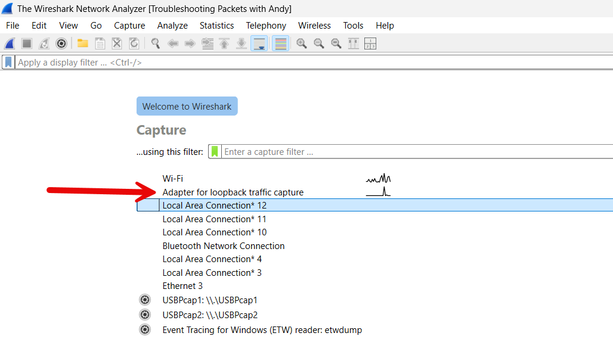Click the go back in packet history arrow
Screen dimensions: 613x364
tap(172, 43)
